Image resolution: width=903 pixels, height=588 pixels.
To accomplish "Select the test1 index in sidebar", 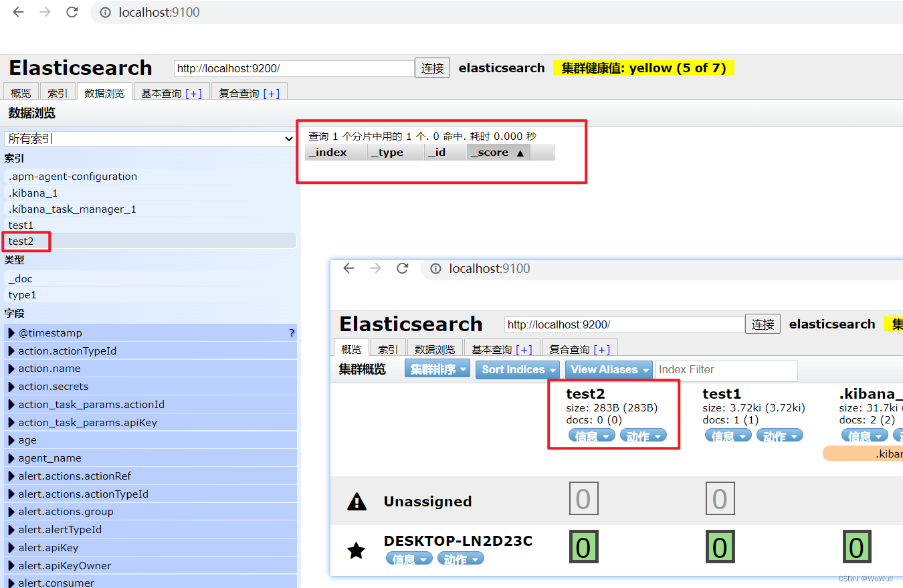I will (150, 225).
